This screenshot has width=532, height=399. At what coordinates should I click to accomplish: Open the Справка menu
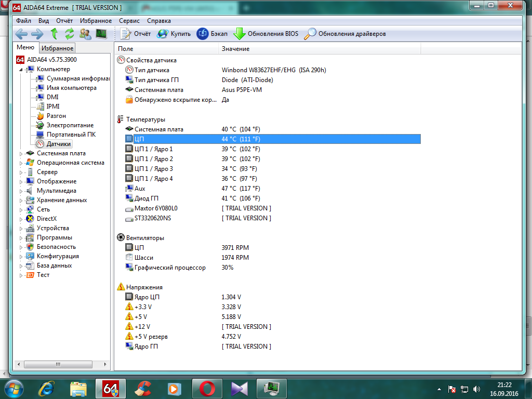click(x=159, y=21)
